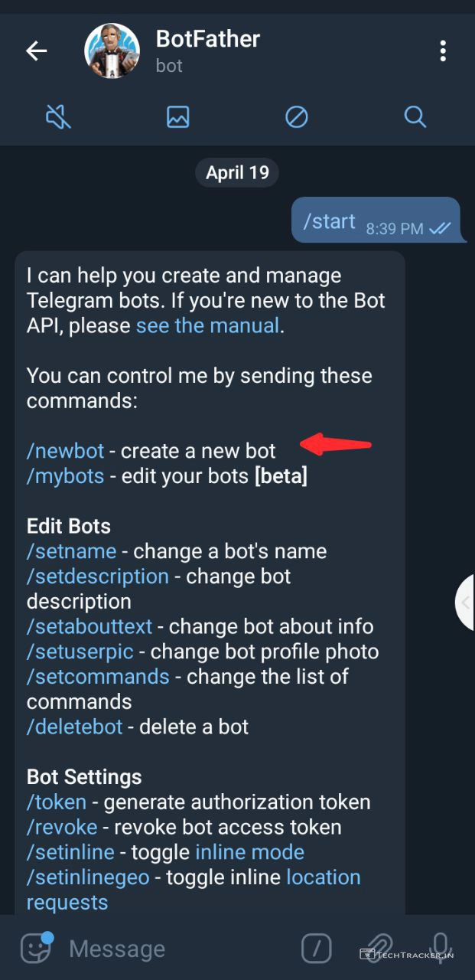Toggle mute notifications for BotFather
475x980 pixels.
[x=59, y=117]
